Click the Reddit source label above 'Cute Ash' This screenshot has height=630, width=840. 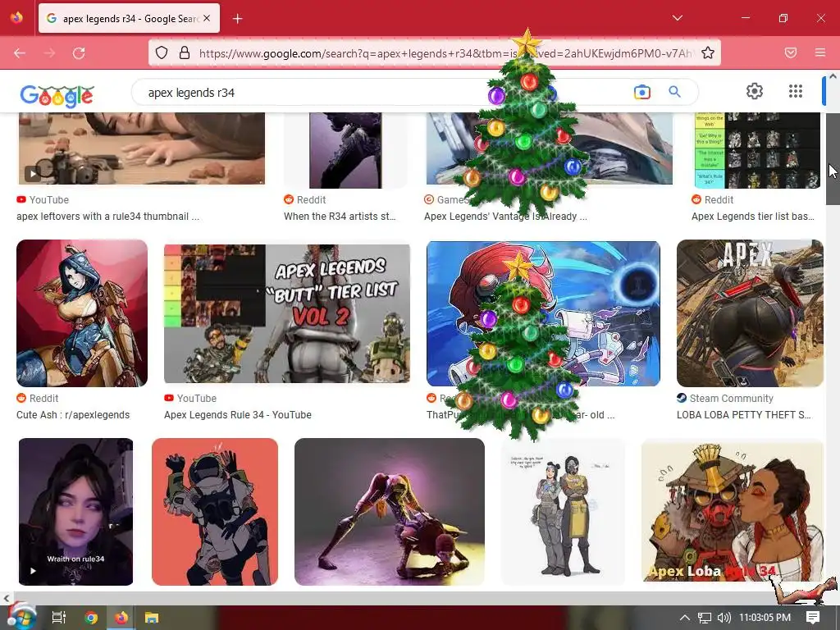pyautogui.click(x=43, y=398)
